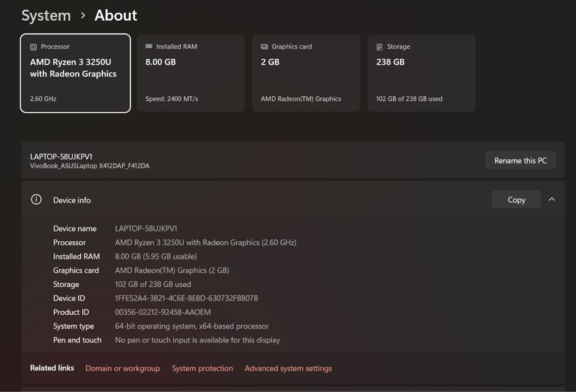Open Domain or workgroup link

pyautogui.click(x=123, y=368)
